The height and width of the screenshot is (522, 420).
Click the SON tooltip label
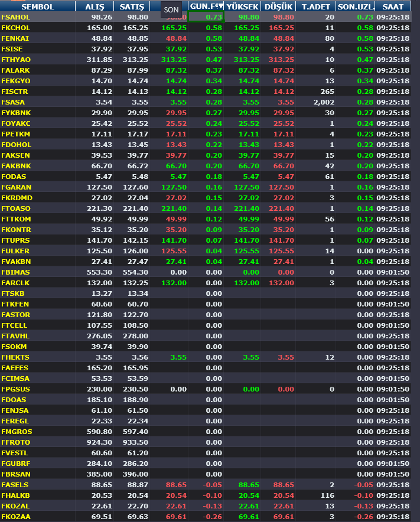pos(171,10)
